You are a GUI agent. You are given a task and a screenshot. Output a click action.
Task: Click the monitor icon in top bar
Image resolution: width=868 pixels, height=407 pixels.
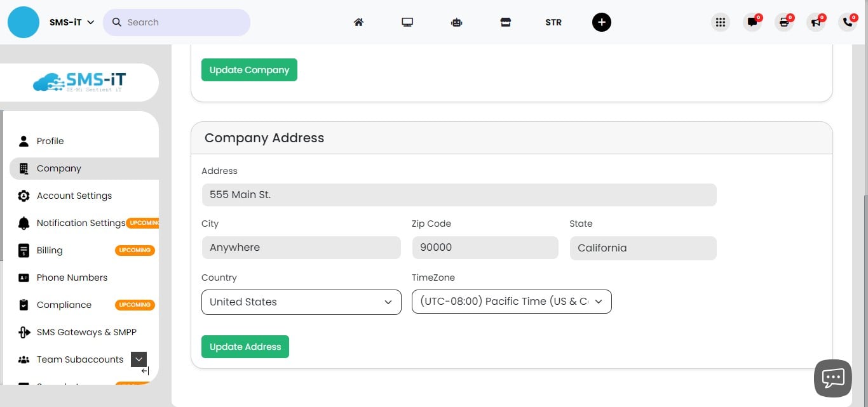click(x=407, y=21)
